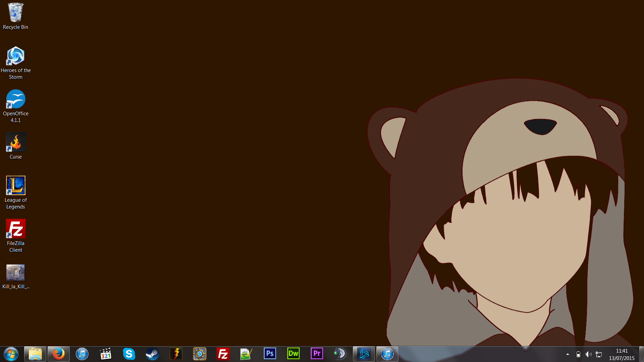
Task: Open the Recycle Bin desktop icon
Action: coord(15,16)
